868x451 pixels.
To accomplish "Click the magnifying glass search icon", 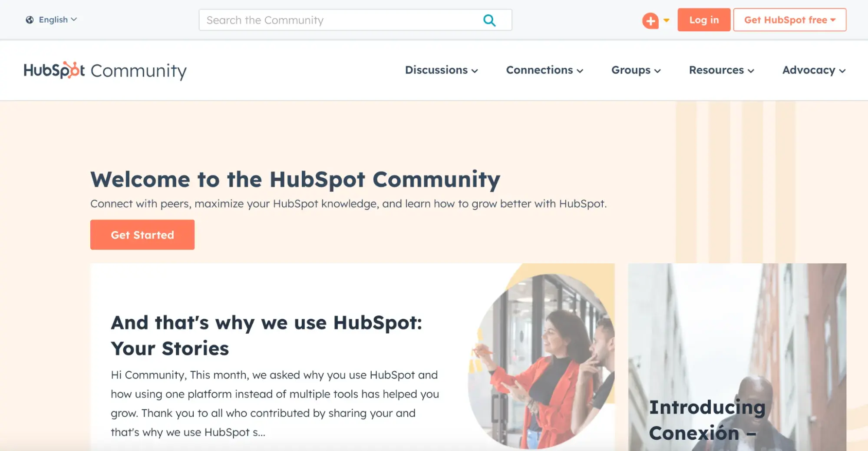I will point(489,20).
